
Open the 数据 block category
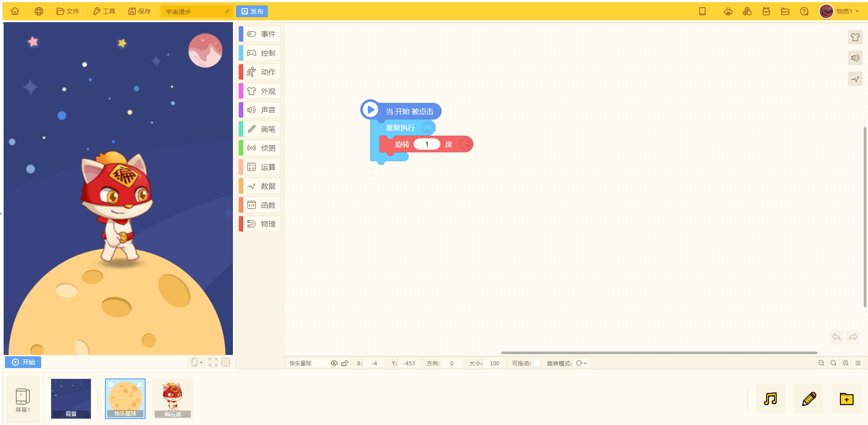(260, 186)
